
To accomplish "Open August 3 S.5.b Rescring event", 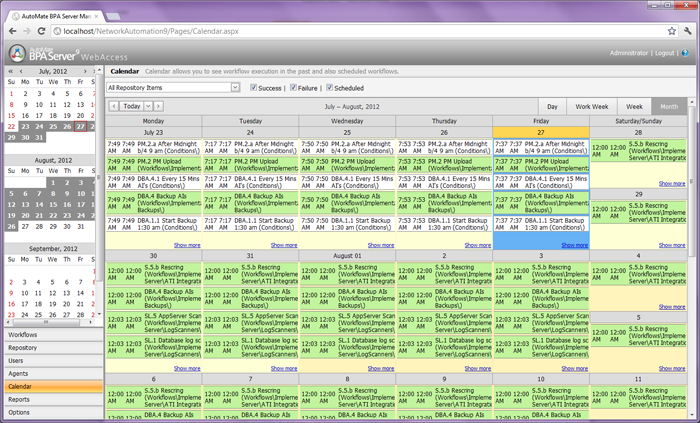I will click(x=541, y=274).
